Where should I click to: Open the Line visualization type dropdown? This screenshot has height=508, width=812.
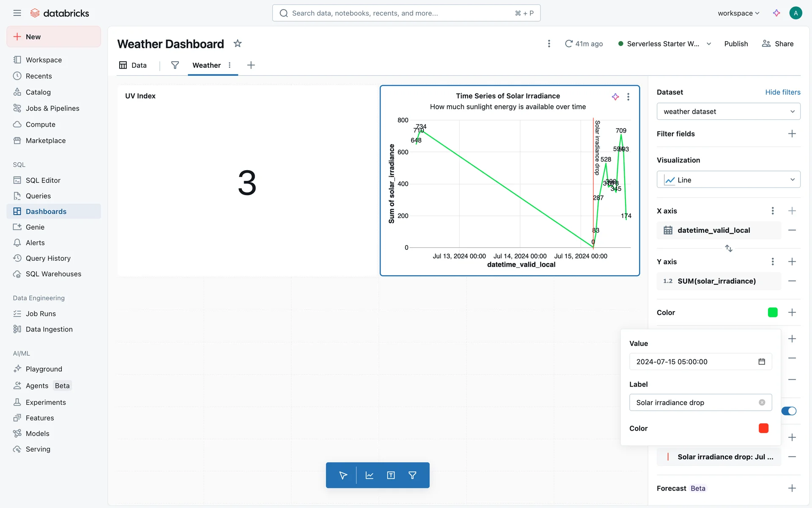click(x=728, y=180)
